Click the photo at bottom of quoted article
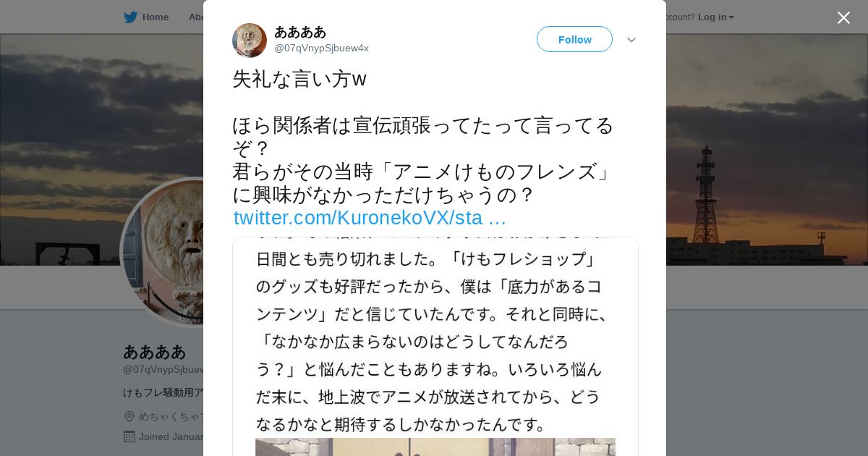Screen dimensions: 868x456 (x=435, y=447)
